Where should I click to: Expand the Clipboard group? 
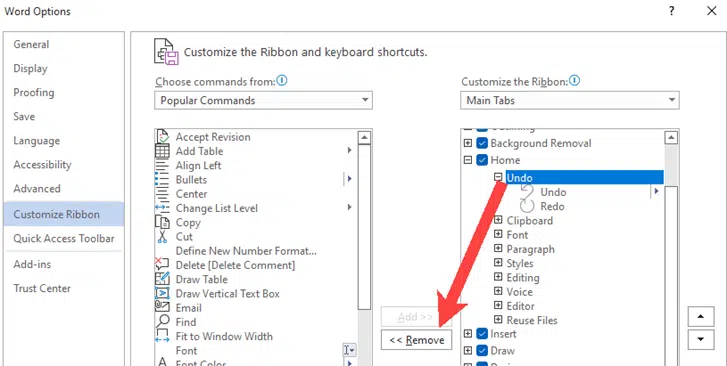(x=498, y=220)
